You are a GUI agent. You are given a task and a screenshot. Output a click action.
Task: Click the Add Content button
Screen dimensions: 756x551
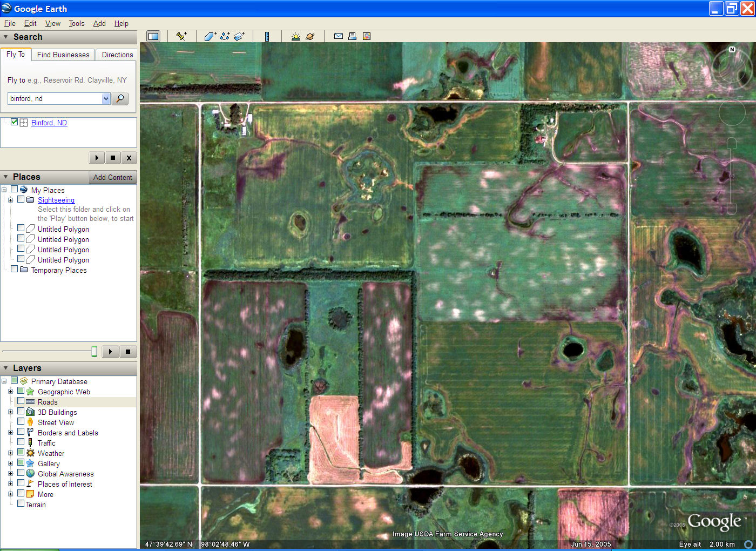click(112, 177)
